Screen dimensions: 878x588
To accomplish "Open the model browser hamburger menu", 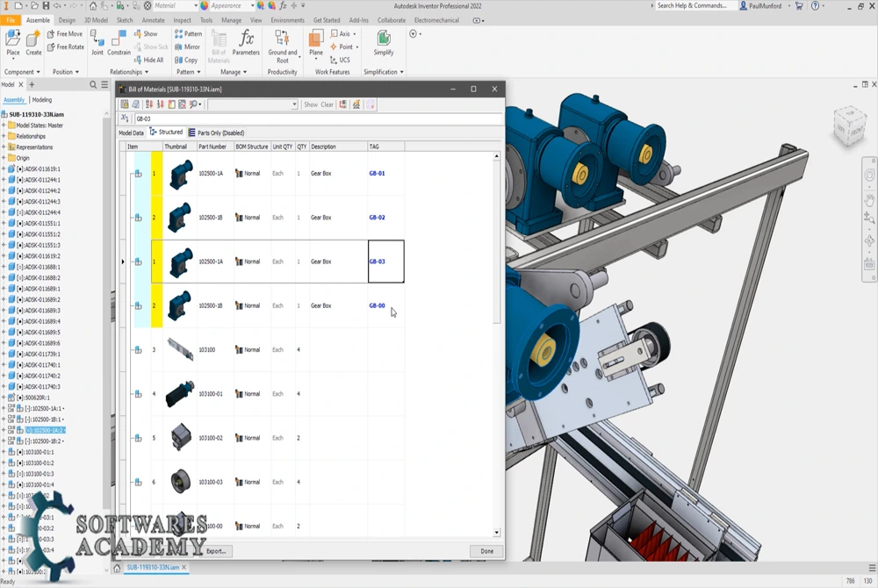I will pos(104,84).
